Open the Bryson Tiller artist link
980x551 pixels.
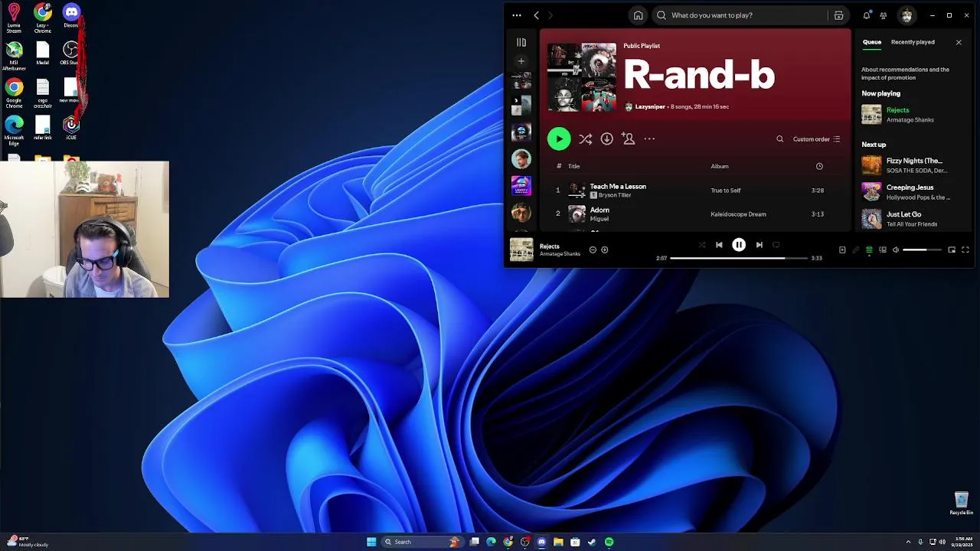(615, 195)
